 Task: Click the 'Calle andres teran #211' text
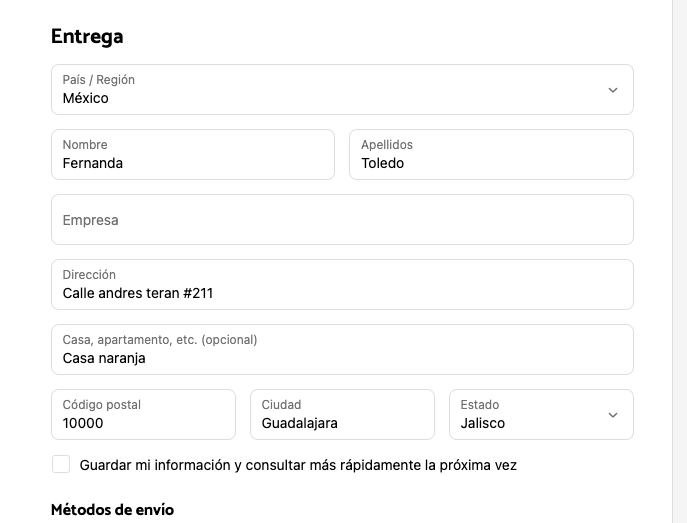138,294
